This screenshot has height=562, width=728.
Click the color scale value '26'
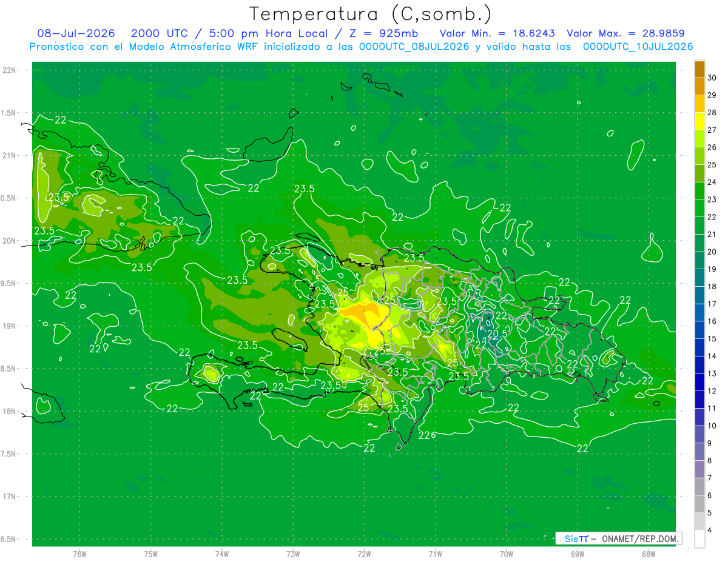tap(712, 147)
